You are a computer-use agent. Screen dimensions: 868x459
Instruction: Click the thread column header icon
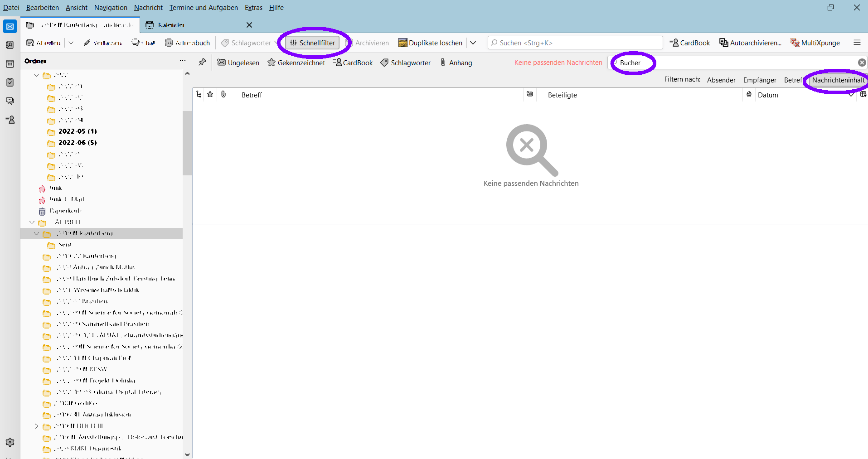tap(199, 94)
